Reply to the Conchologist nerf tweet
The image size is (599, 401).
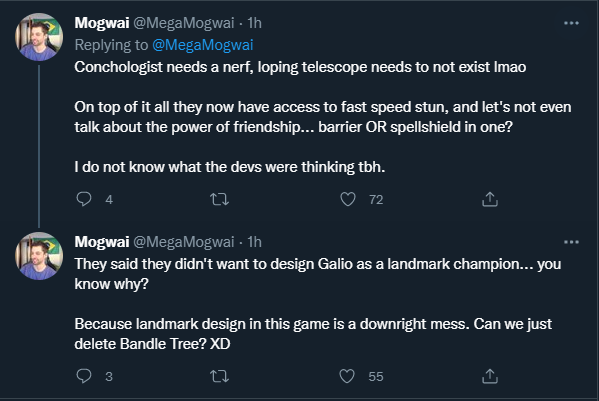(84, 199)
